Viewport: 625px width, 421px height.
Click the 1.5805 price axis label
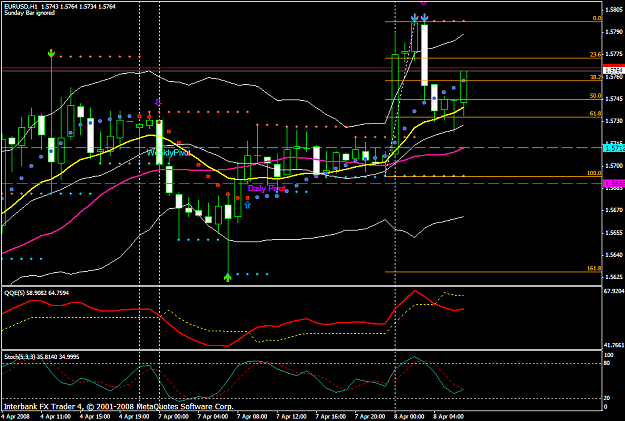pos(614,10)
